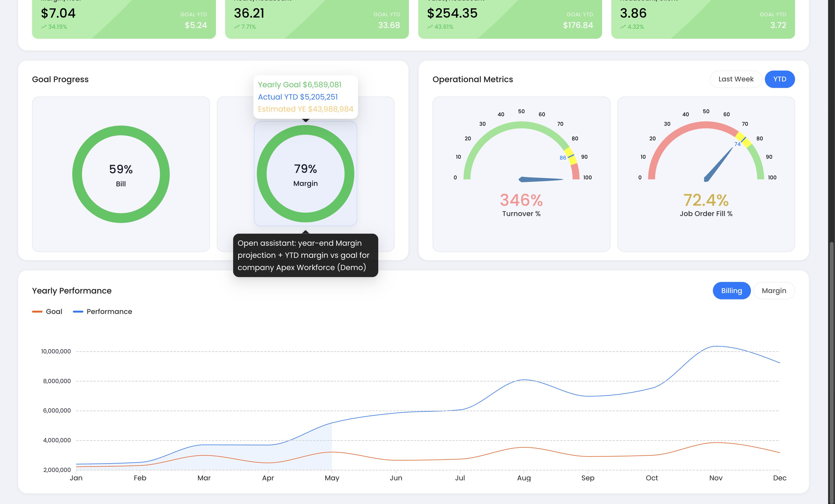Click the page vertical scrollbar
The image size is (835, 504).
point(831,373)
